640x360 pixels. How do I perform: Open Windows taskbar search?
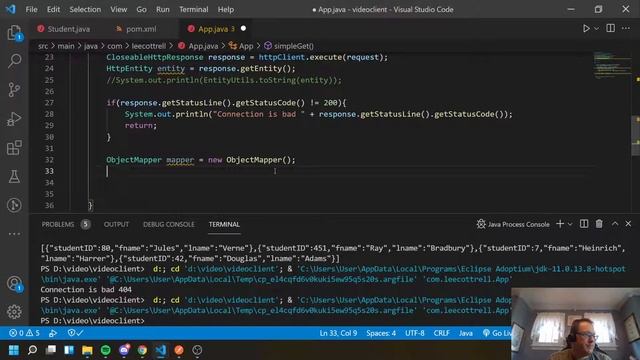tap(32, 350)
